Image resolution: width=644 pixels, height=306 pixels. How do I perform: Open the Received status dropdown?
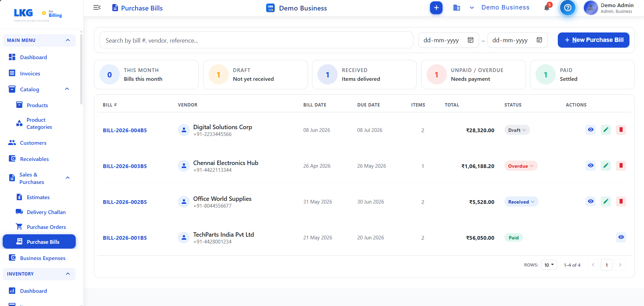coord(521,202)
